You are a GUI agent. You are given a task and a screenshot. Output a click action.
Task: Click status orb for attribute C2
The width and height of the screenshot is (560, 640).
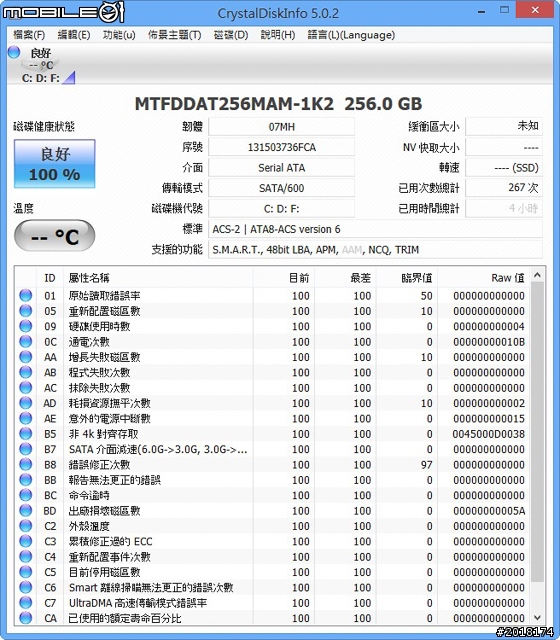[26, 526]
